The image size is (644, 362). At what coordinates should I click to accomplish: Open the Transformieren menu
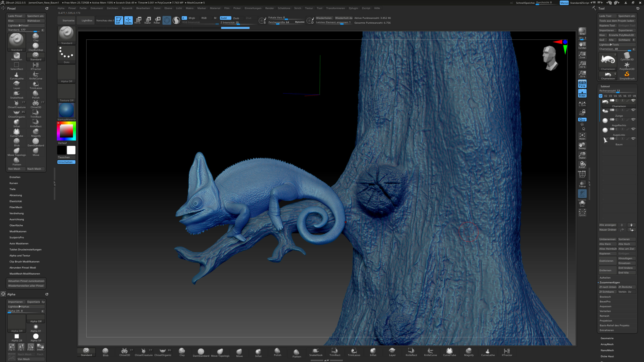[x=335, y=8]
